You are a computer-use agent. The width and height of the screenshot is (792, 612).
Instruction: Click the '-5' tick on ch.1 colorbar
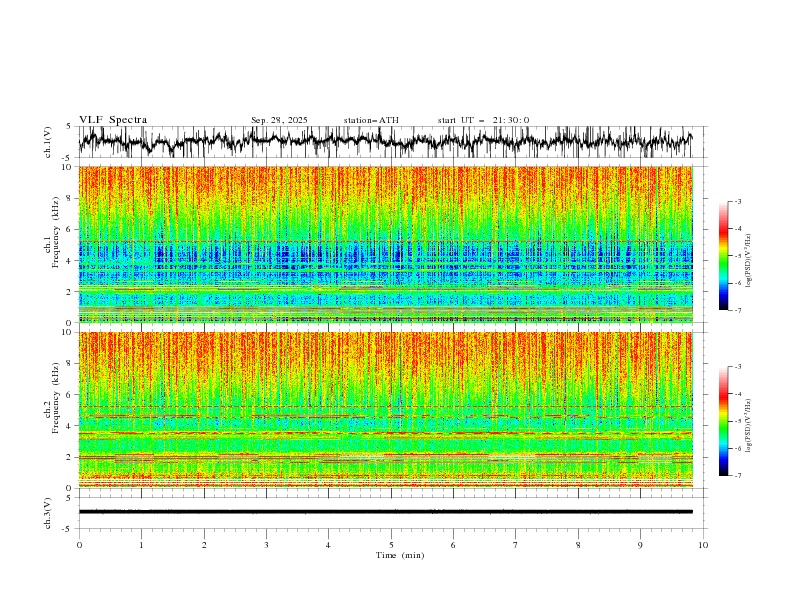click(x=738, y=256)
